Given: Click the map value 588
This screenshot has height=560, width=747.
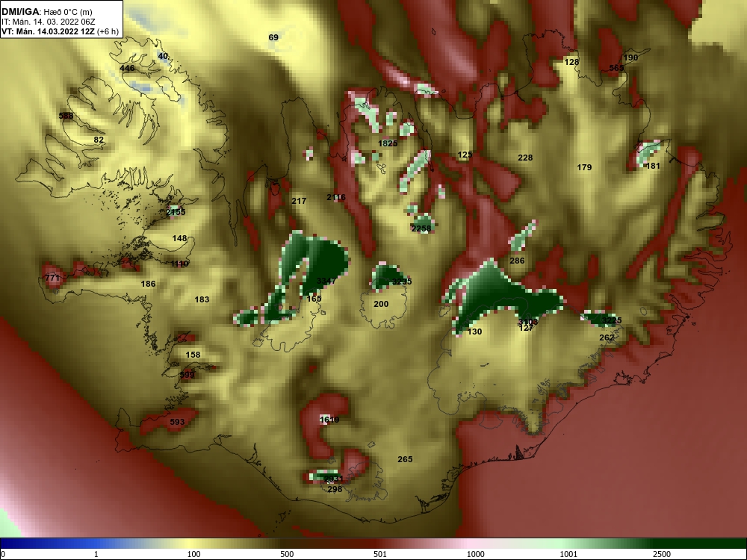Looking at the screenshot, I should tap(66, 116).
